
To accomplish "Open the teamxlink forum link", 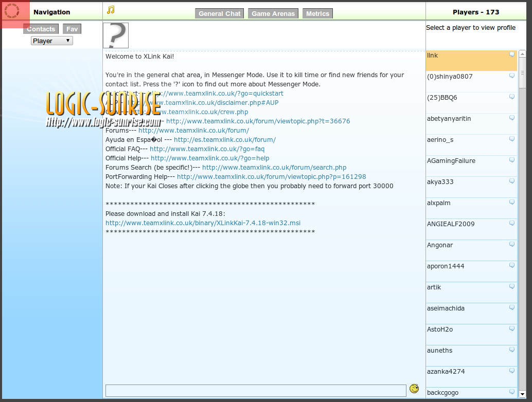I will pos(194,130).
